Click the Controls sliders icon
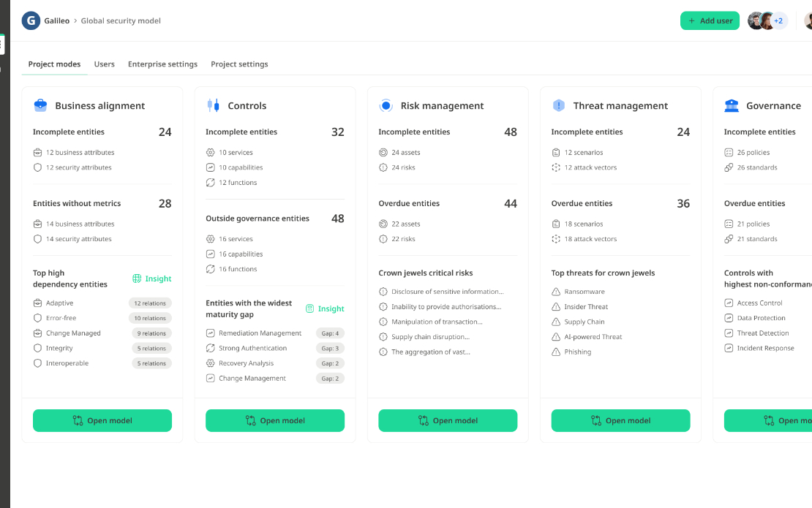The height and width of the screenshot is (508, 812). click(214, 105)
